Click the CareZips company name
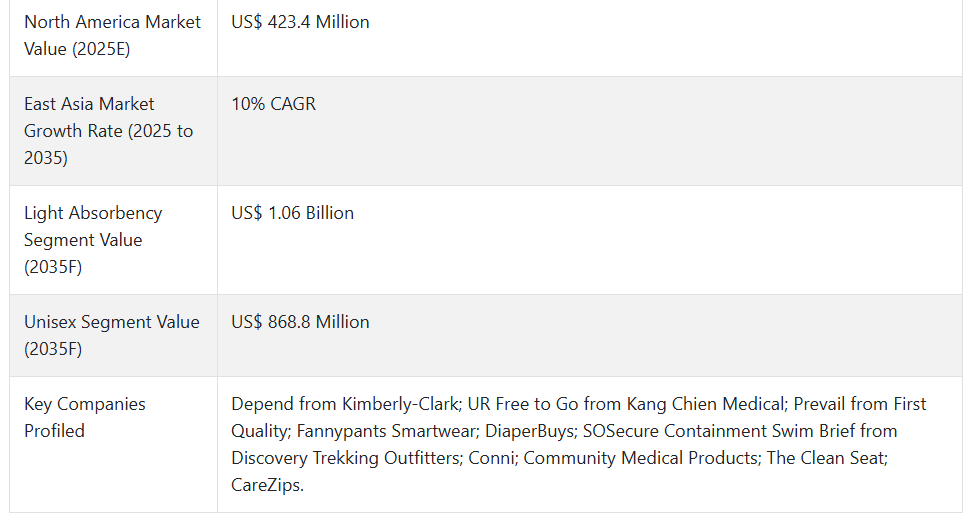Screen dimensions: 972x513 pyautogui.click(x=265, y=485)
